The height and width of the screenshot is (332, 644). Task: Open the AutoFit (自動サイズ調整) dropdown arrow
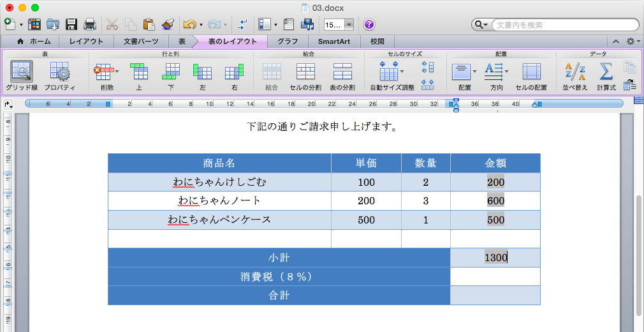point(402,72)
